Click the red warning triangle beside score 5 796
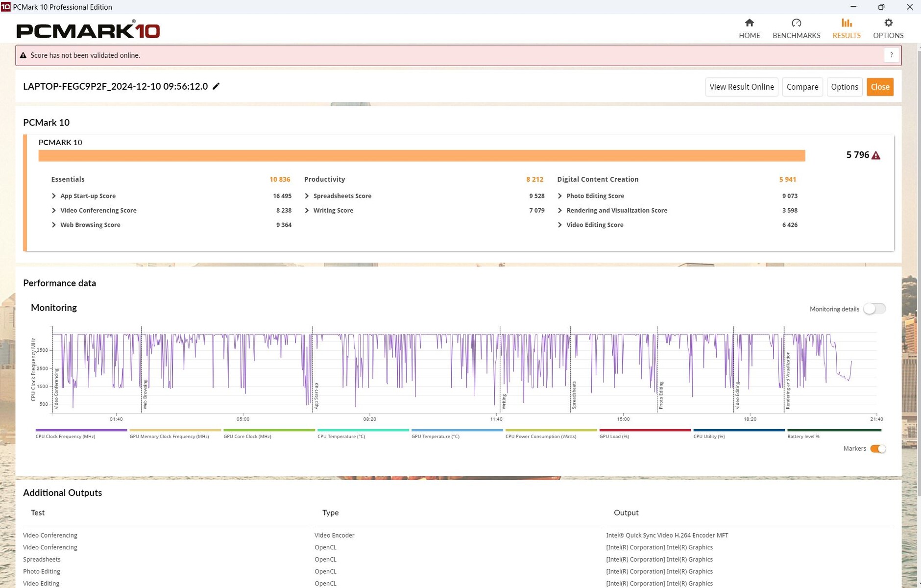Viewport: 921px width, 588px height. pos(876,155)
